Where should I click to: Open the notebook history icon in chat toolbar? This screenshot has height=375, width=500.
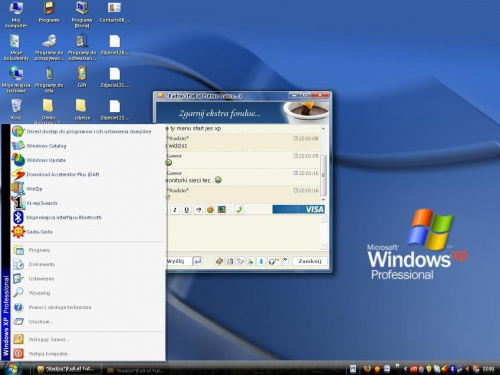pos(230,261)
